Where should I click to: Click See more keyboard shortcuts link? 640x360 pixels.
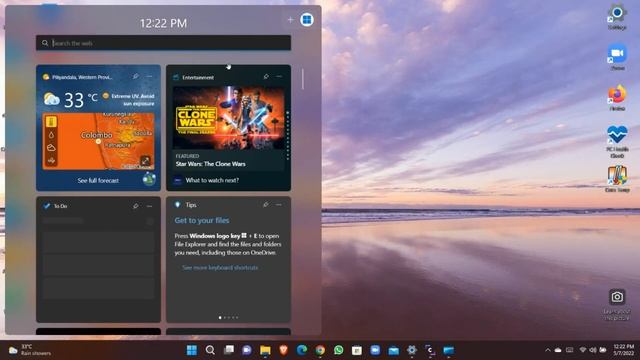220,268
